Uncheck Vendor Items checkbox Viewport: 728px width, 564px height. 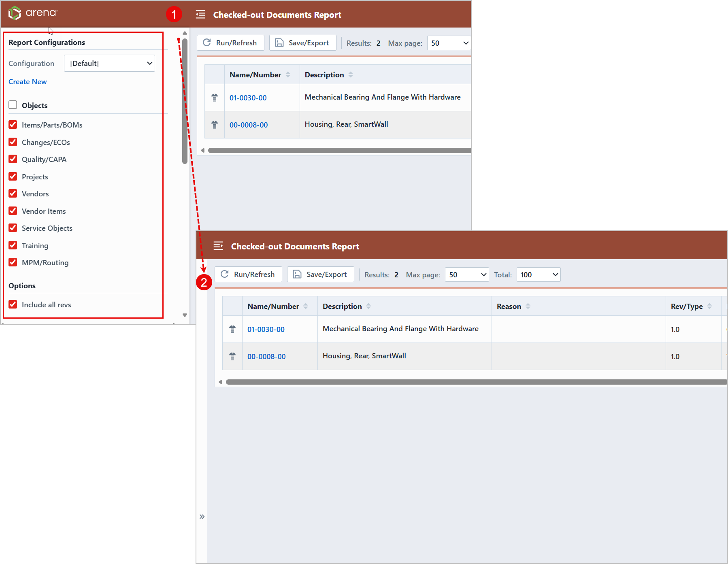(13, 211)
